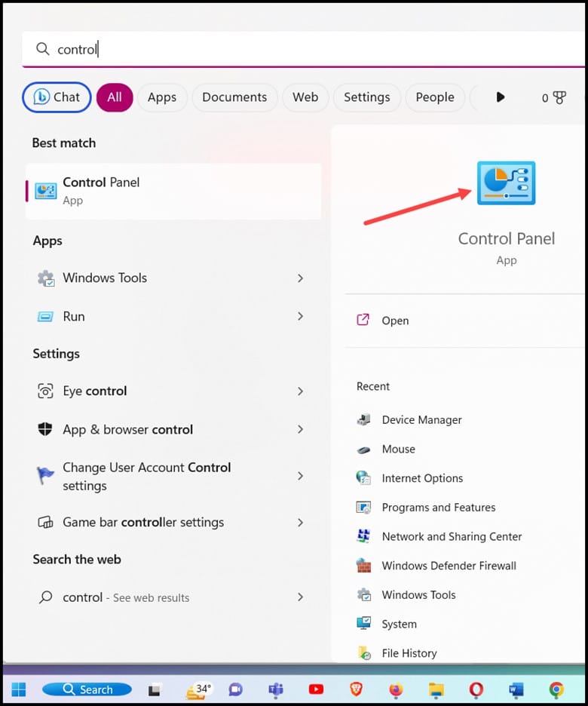This screenshot has height=706, width=588.
Task: Open Microsoft Word from the taskbar
Action: pyautogui.click(x=516, y=689)
